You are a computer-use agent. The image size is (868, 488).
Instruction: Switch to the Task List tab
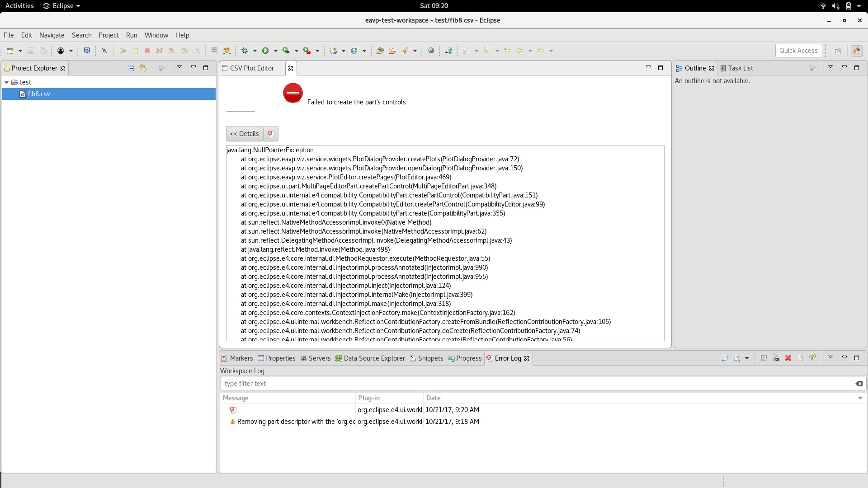pos(737,68)
